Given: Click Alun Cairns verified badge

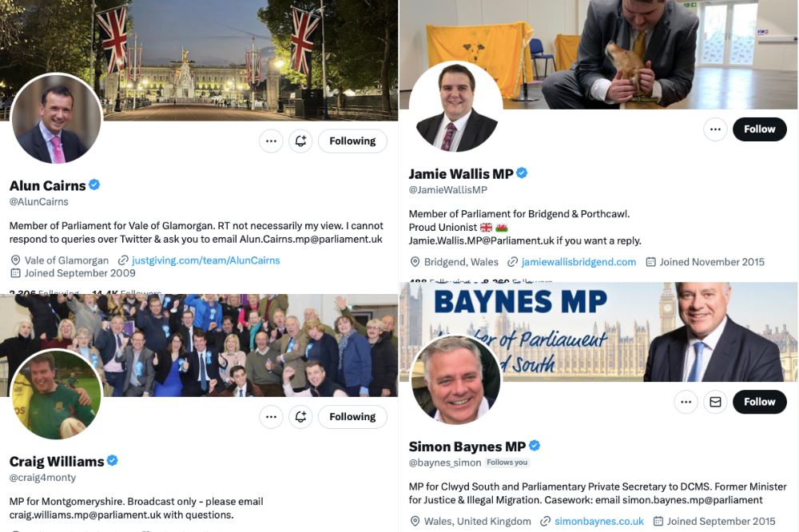Looking at the screenshot, I should [x=94, y=185].
